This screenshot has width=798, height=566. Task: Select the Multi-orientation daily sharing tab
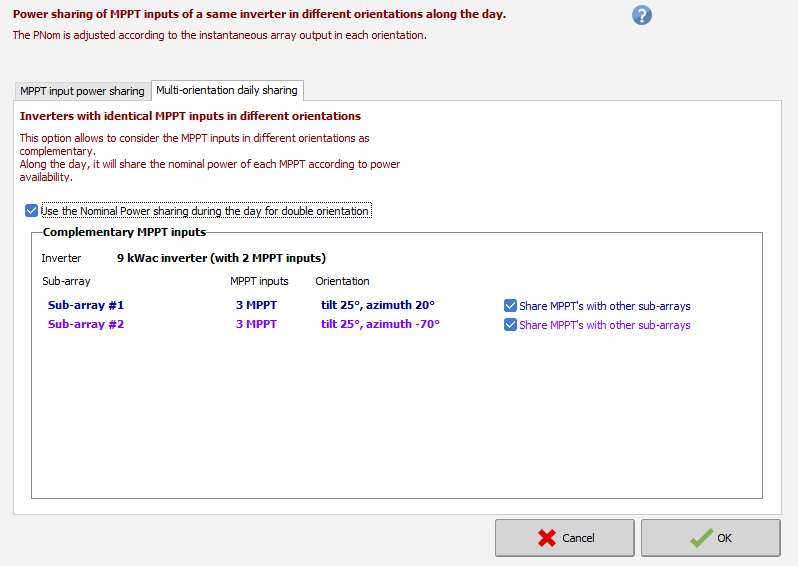coord(226,90)
